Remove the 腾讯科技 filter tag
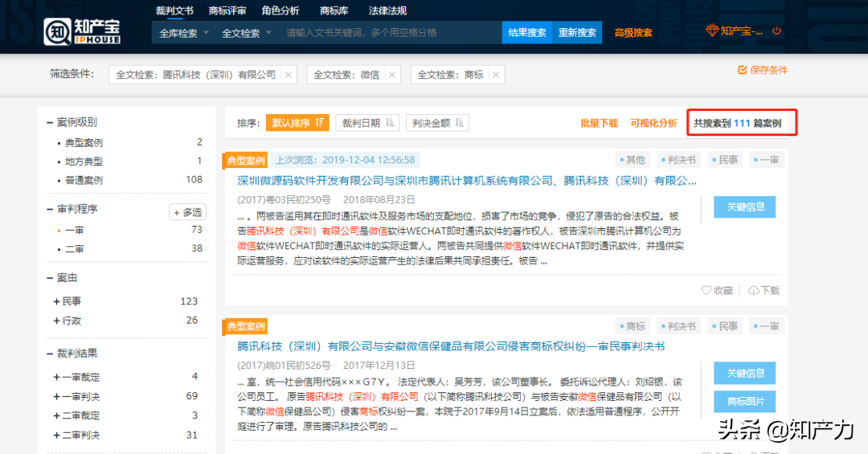868x454 pixels. point(289,75)
